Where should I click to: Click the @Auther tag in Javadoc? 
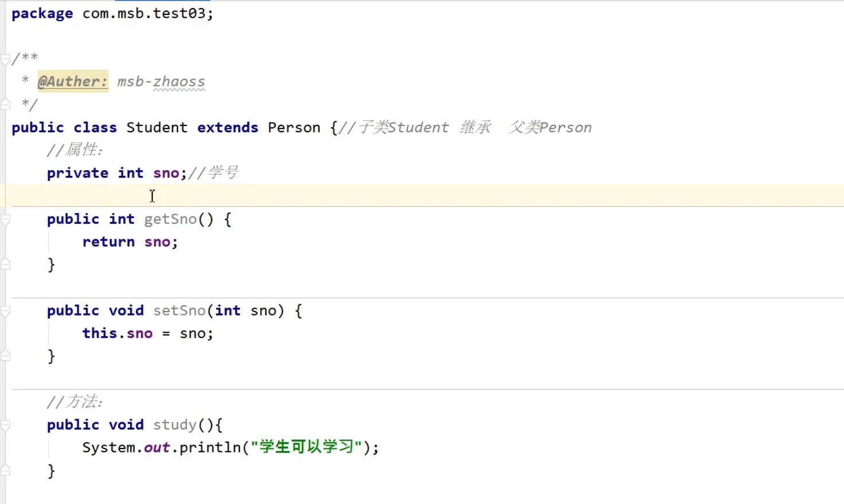(72, 81)
